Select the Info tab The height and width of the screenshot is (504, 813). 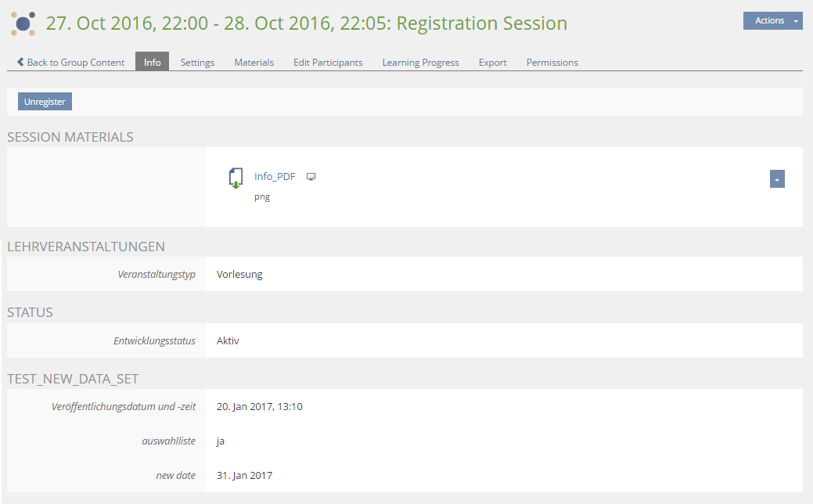[153, 63]
